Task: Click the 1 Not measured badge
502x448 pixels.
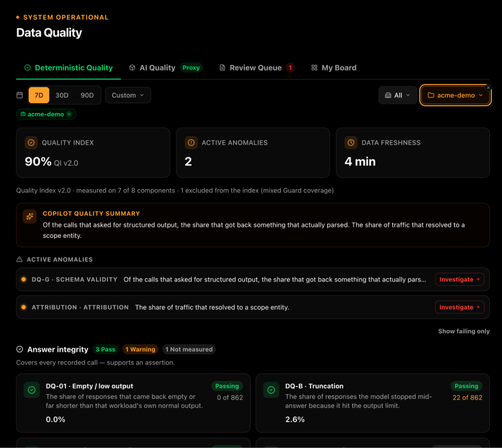Action: click(x=189, y=349)
